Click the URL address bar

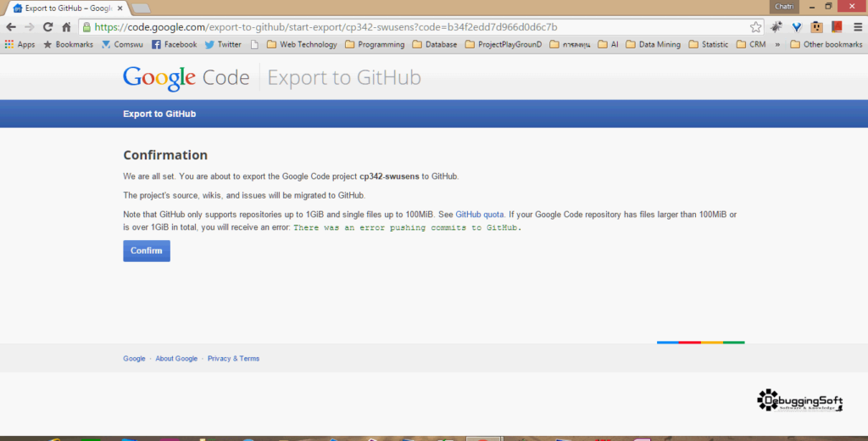click(420, 26)
